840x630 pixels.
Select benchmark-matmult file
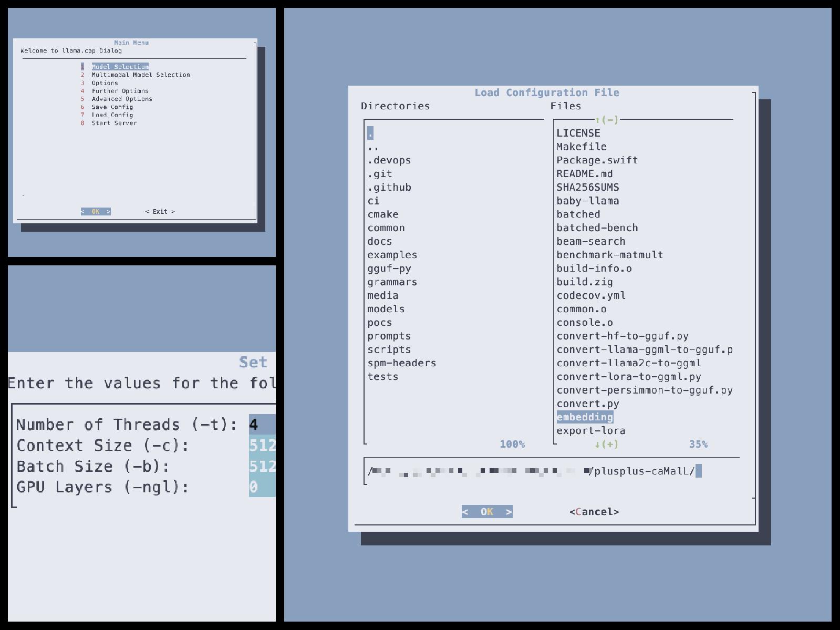[x=610, y=255]
